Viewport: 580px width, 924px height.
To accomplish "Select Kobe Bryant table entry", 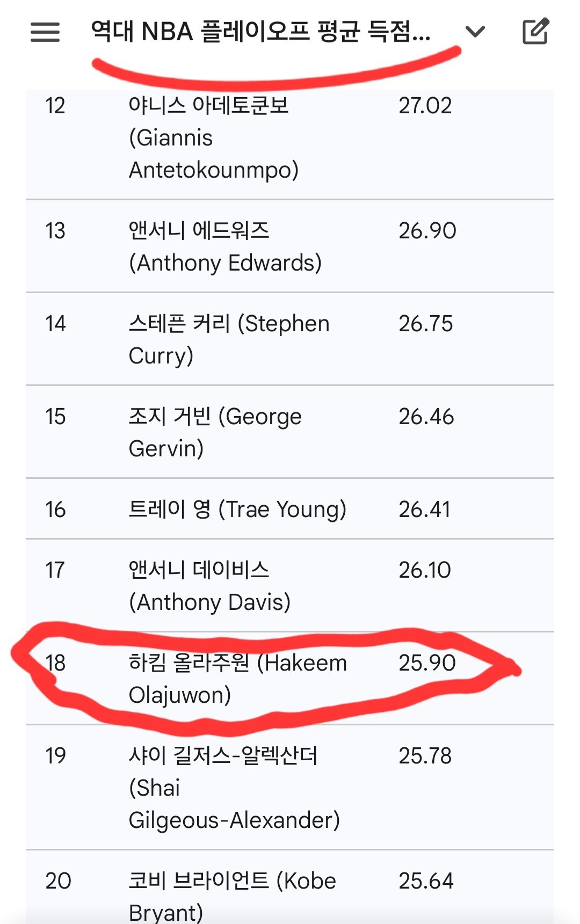I will [x=232, y=896].
